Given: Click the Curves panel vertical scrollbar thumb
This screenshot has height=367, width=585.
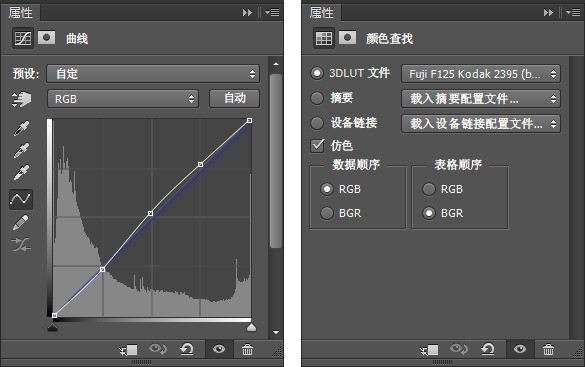Looking at the screenshot, I should click(x=276, y=161).
